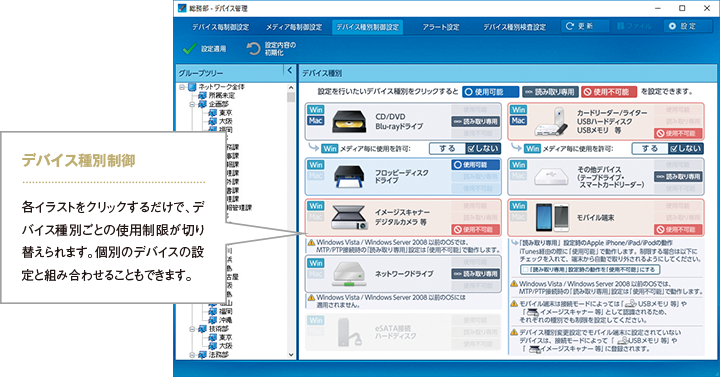Click the greyed-out ファイル button
Screen dimensions: 720x377
[636, 26]
